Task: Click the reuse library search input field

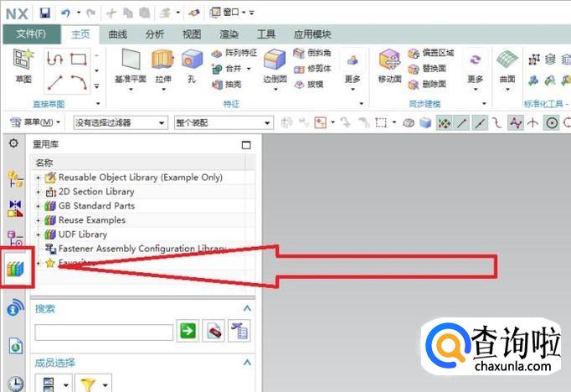Action: 104,333
